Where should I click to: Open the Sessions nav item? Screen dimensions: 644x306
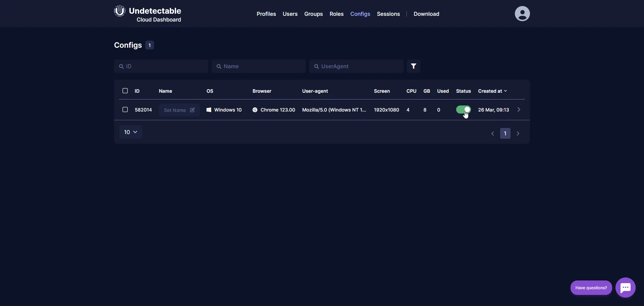[x=388, y=14]
